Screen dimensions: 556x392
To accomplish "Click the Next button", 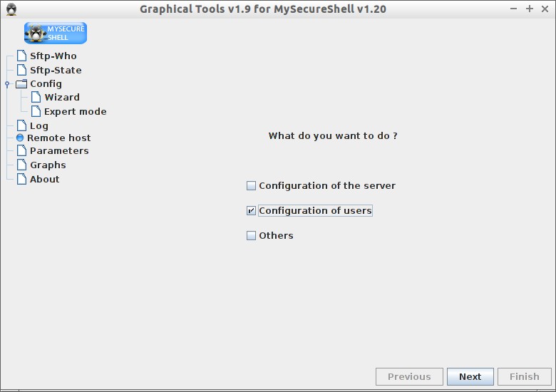I will click(x=470, y=376).
